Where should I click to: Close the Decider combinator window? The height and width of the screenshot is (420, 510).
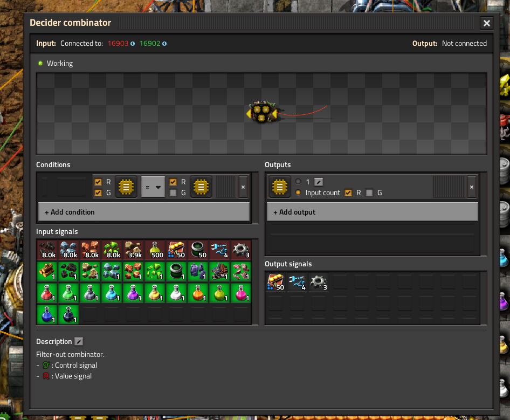click(487, 23)
